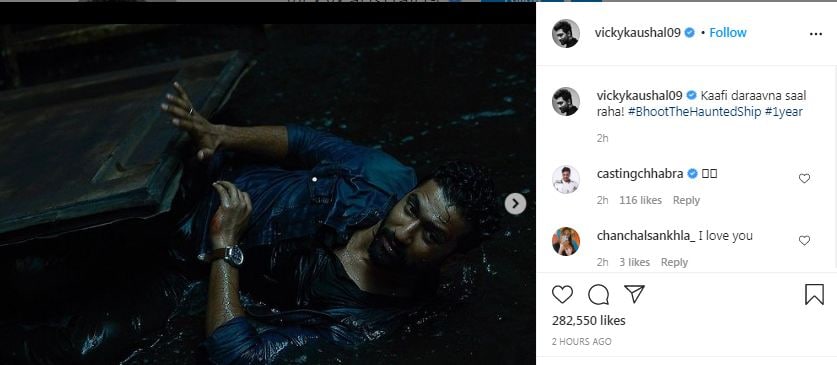
Task: View the 3 likes on the comment
Action: tap(635, 262)
